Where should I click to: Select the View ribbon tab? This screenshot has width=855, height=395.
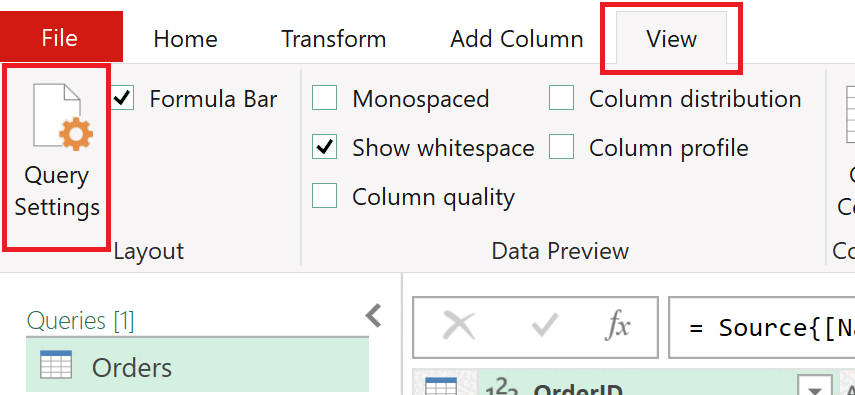point(671,39)
